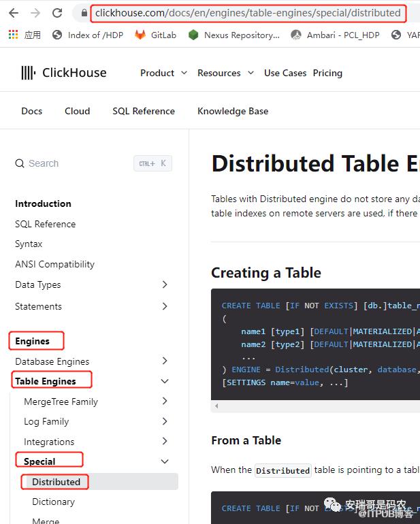
Task: Expand the MergeTree Family section
Action: (164, 402)
